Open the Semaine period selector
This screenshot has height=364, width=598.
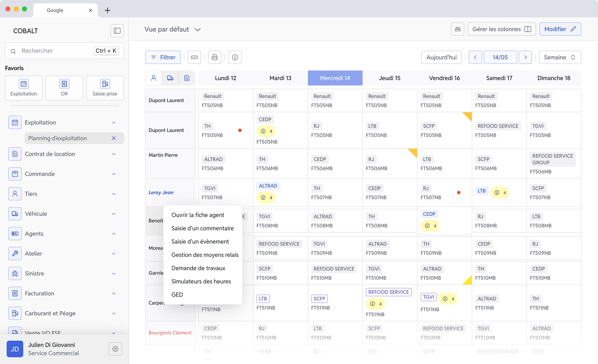pos(560,57)
